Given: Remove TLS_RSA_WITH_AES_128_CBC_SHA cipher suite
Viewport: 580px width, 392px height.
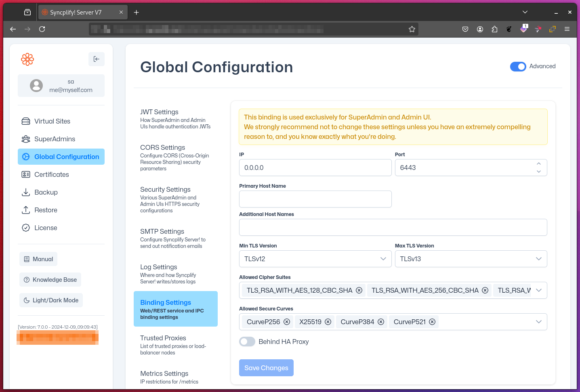Looking at the screenshot, I should (x=359, y=290).
